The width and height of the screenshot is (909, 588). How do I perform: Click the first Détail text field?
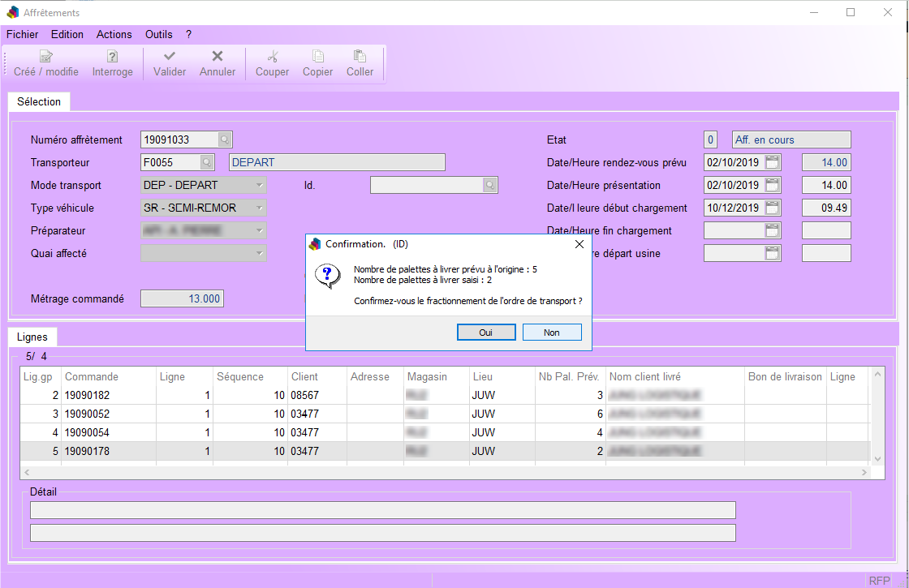tap(382, 510)
